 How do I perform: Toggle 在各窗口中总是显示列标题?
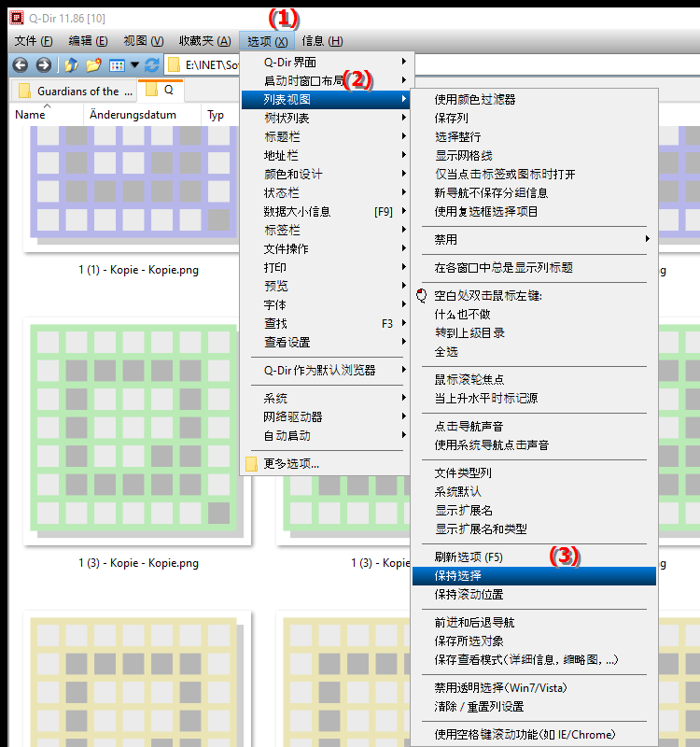[x=534, y=267]
